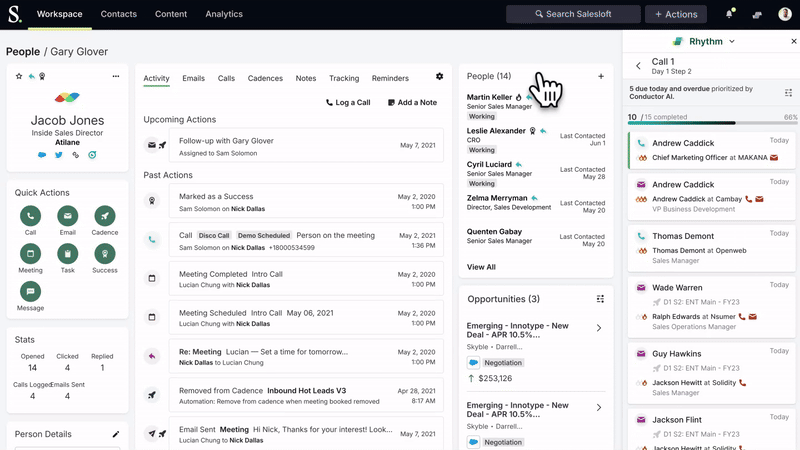Click the link icon on profile card
Viewport: 800px width, 450px height.
pos(76,155)
